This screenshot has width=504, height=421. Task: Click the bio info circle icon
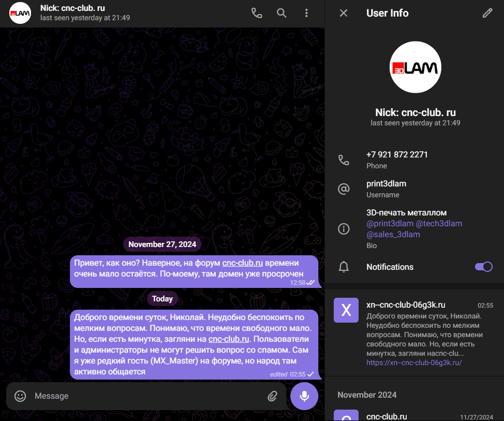point(344,229)
